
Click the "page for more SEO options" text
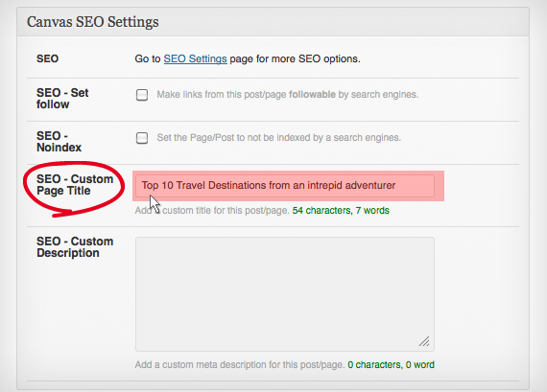[x=296, y=58]
